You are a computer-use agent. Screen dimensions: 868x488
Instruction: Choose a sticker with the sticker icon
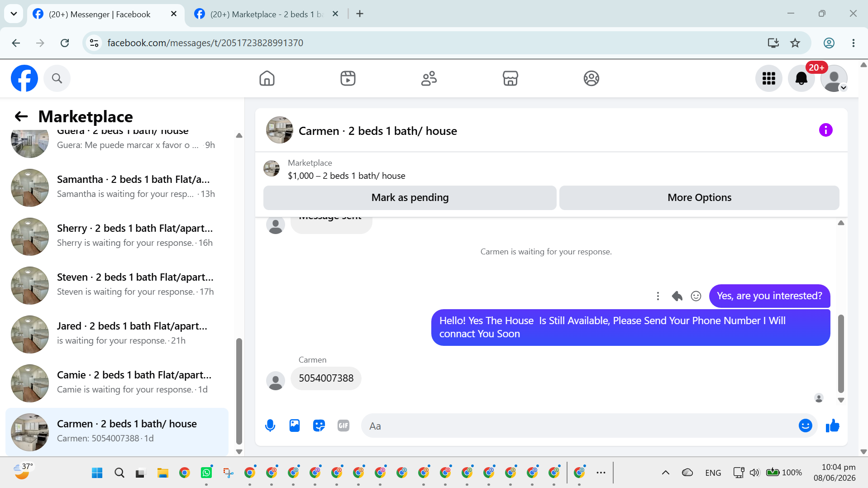(x=319, y=426)
